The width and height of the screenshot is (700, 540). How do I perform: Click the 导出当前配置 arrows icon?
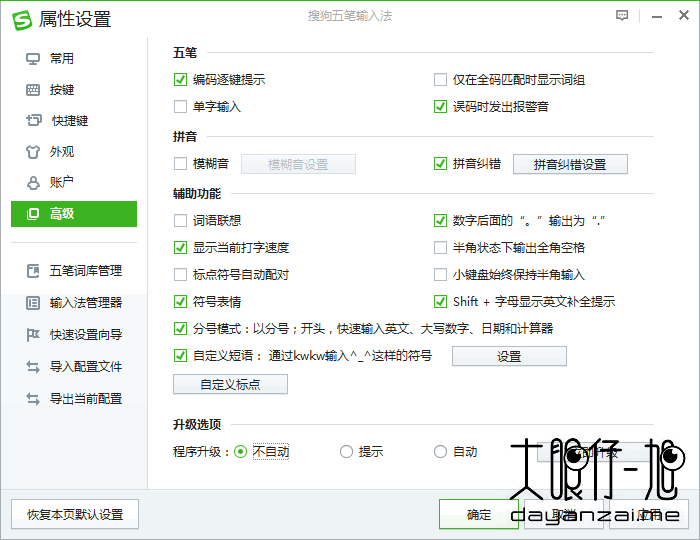33,399
